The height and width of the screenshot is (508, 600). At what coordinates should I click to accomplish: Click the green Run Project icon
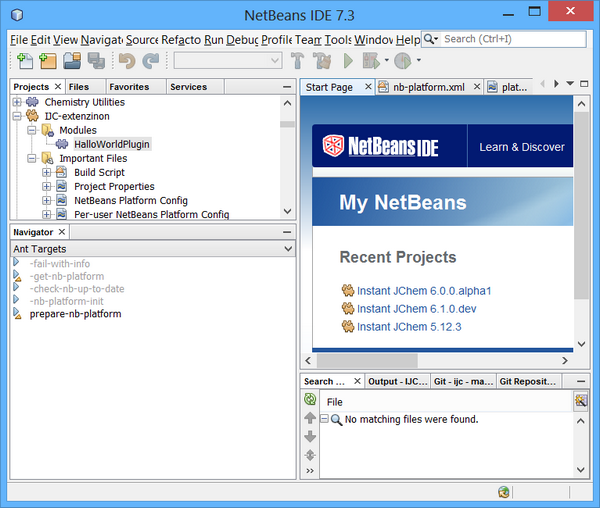(x=348, y=61)
